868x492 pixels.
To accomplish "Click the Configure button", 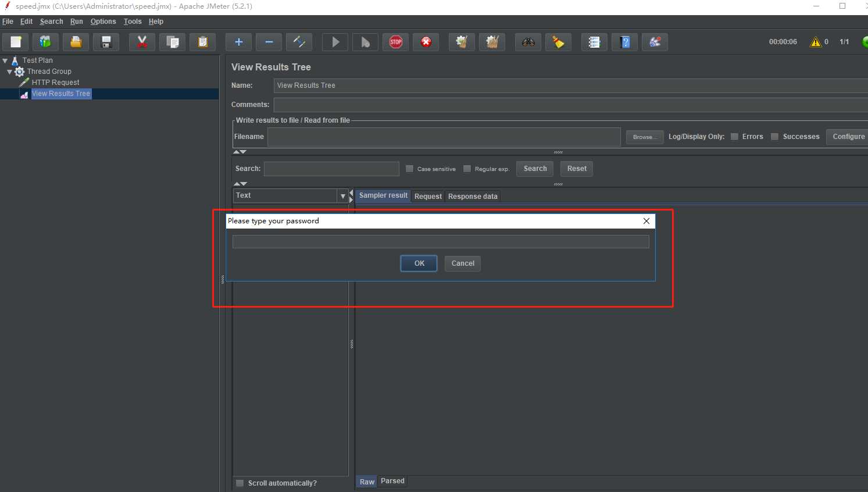I will point(848,137).
